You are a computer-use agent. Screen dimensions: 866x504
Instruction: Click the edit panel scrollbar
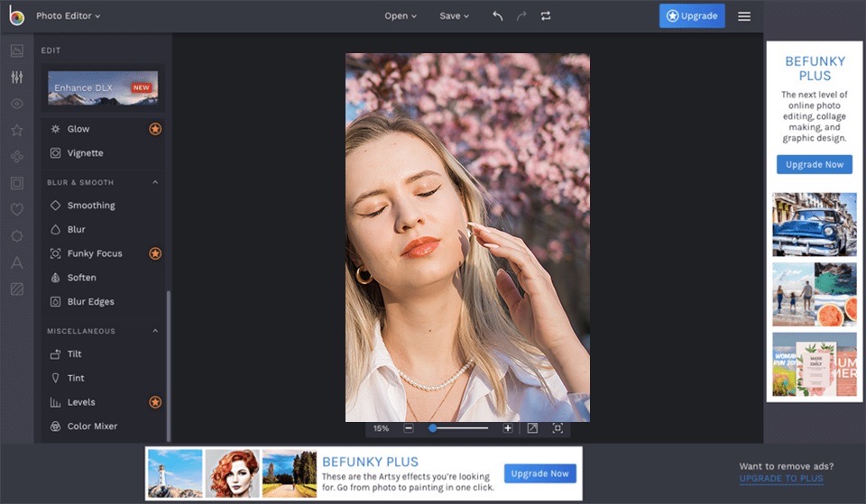(x=169, y=365)
